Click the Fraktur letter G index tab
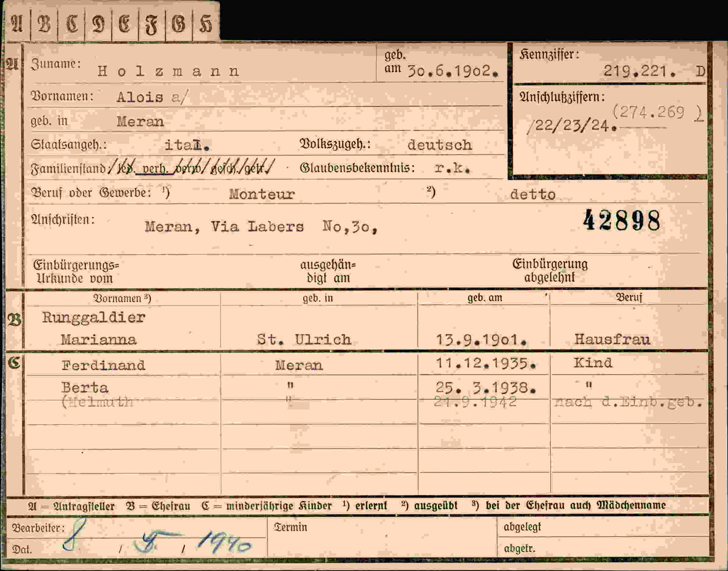 (x=178, y=24)
